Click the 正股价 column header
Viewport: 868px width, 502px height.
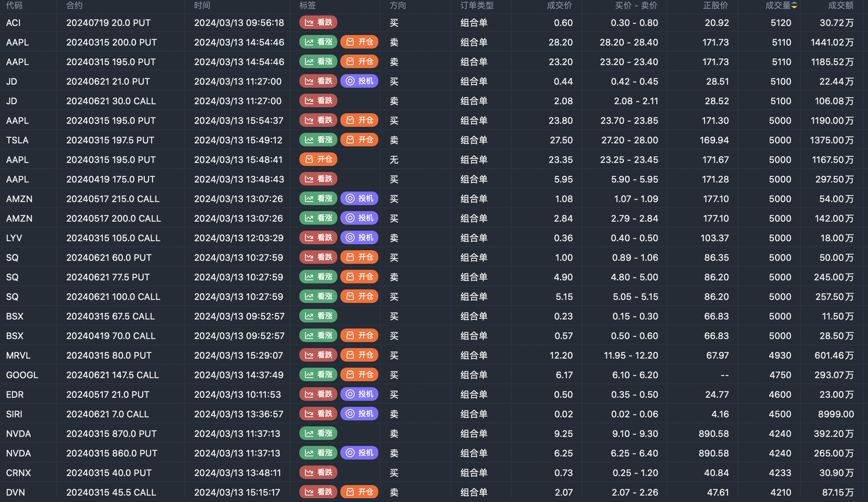click(x=716, y=5)
